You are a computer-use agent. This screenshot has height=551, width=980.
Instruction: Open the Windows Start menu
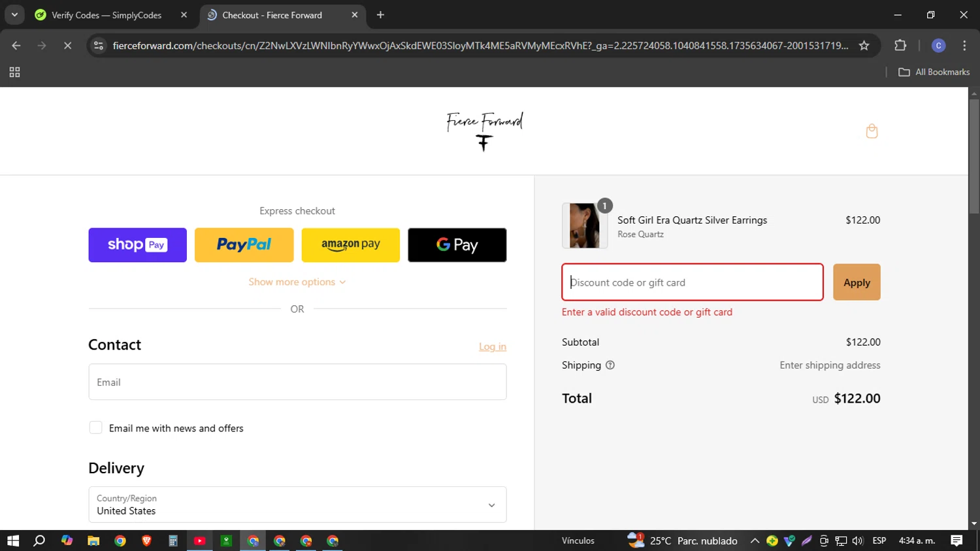[x=13, y=541]
